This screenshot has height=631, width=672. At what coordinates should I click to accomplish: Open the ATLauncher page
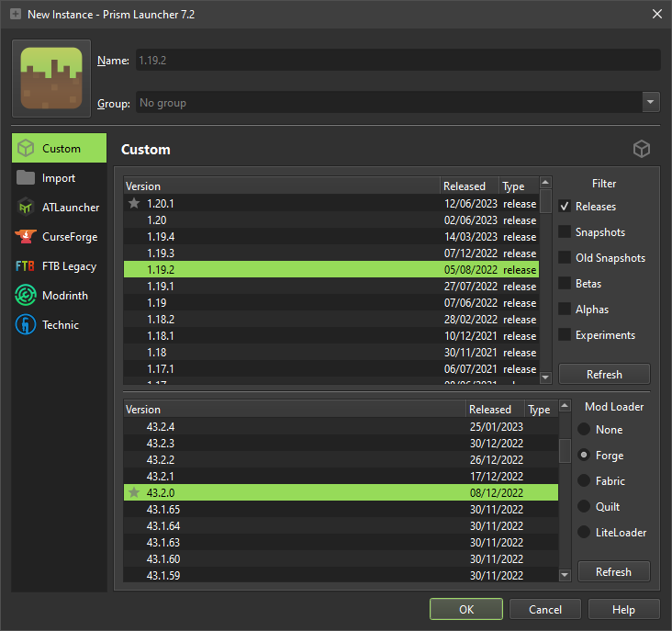[59, 207]
